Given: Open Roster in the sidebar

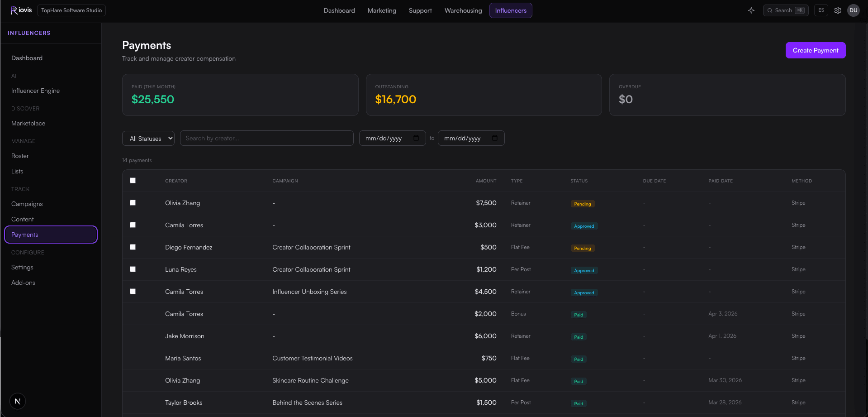Looking at the screenshot, I should click(20, 156).
